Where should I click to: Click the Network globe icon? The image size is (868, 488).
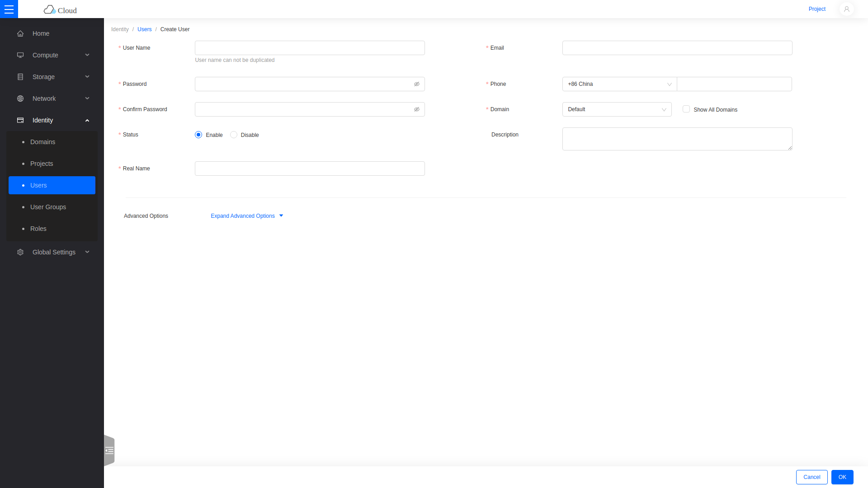(x=20, y=99)
